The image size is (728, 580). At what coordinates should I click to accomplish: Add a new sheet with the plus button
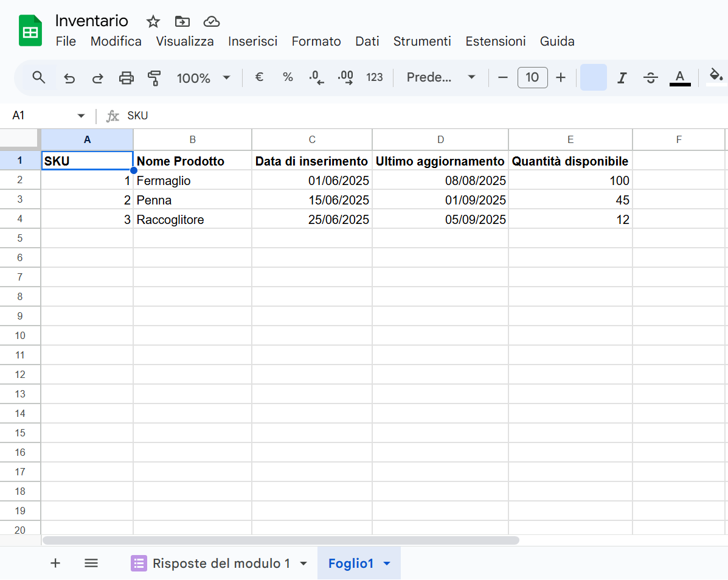point(55,563)
